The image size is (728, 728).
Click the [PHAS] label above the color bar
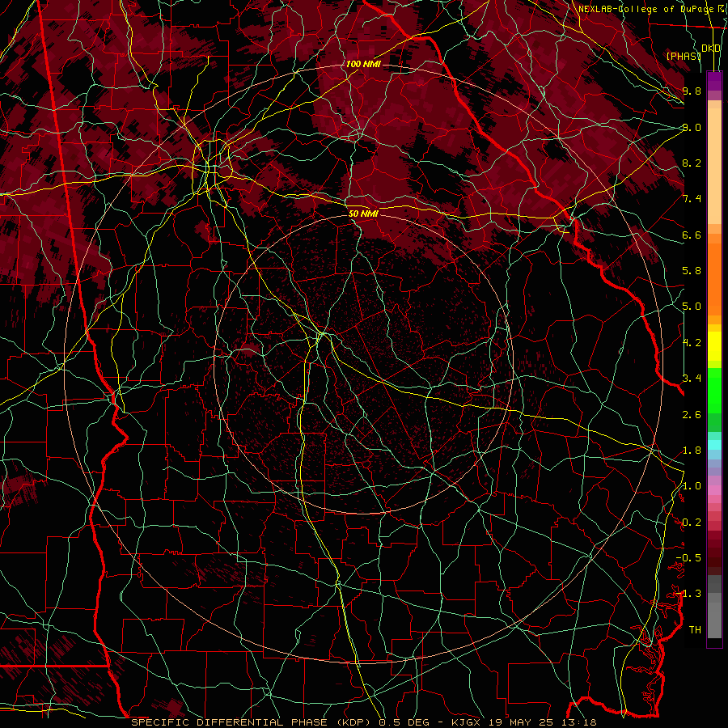pos(684,56)
